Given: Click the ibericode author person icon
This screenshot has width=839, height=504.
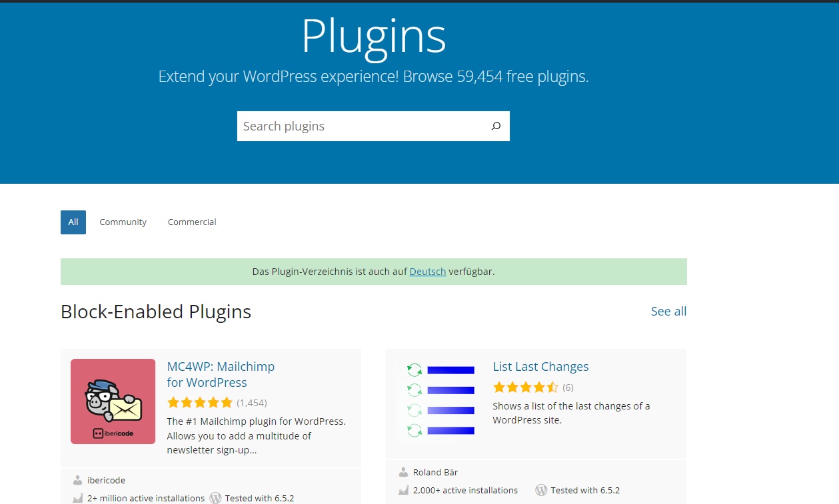Looking at the screenshot, I should click(x=77, y=480).
